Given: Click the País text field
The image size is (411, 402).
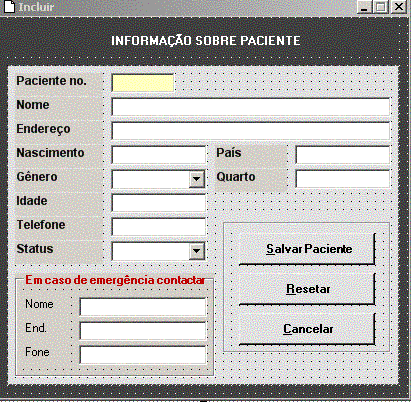Looking at the screenshot, I should click(343, 155).
